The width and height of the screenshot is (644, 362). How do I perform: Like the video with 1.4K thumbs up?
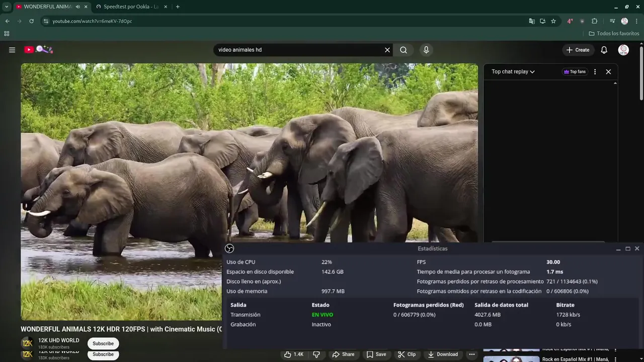(294, 354)
